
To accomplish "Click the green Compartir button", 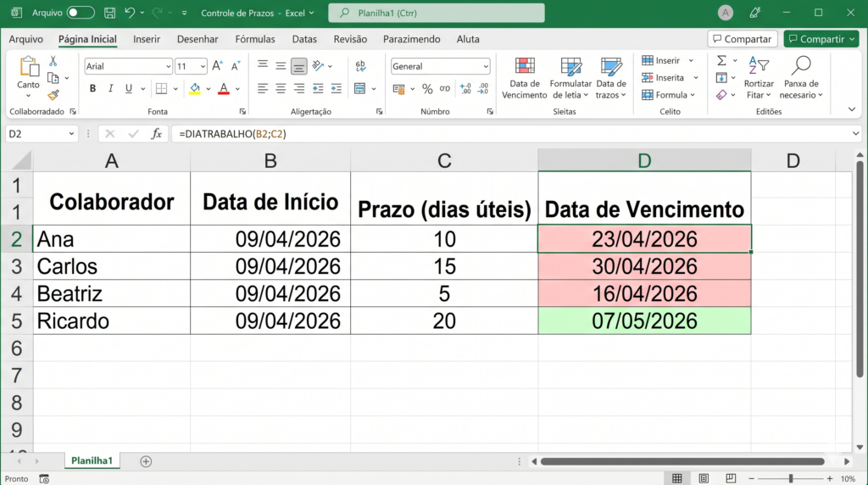I will pyautogui.click(x=821, y=39).
